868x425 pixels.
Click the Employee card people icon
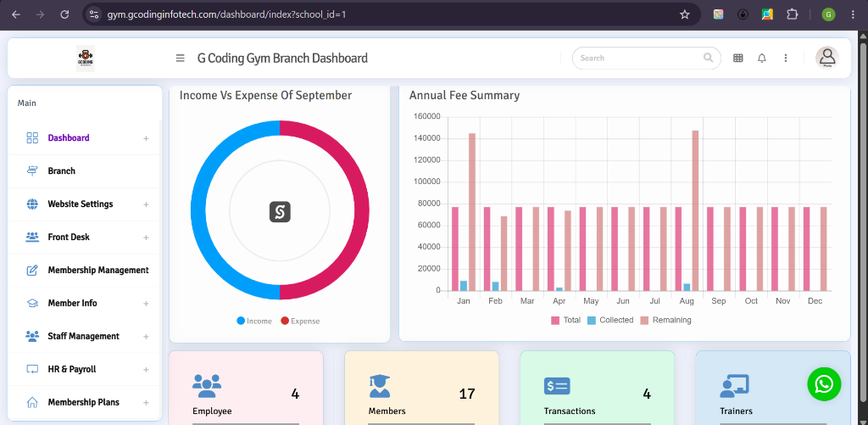pyautogui.click(x=207, y=386)
